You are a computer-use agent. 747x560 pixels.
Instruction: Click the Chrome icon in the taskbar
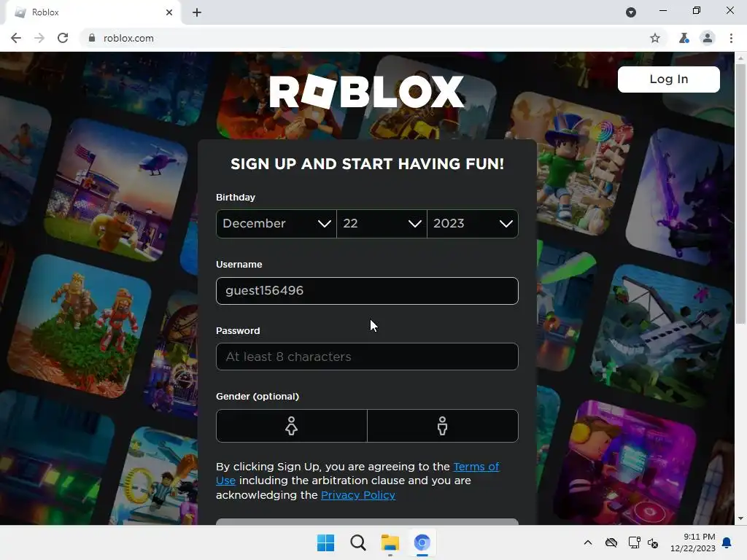coord(422,542)
